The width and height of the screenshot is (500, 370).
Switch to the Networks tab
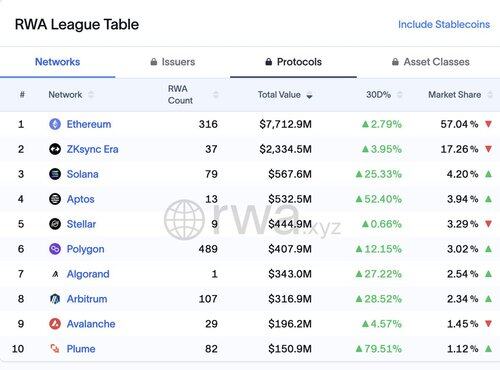58,62
